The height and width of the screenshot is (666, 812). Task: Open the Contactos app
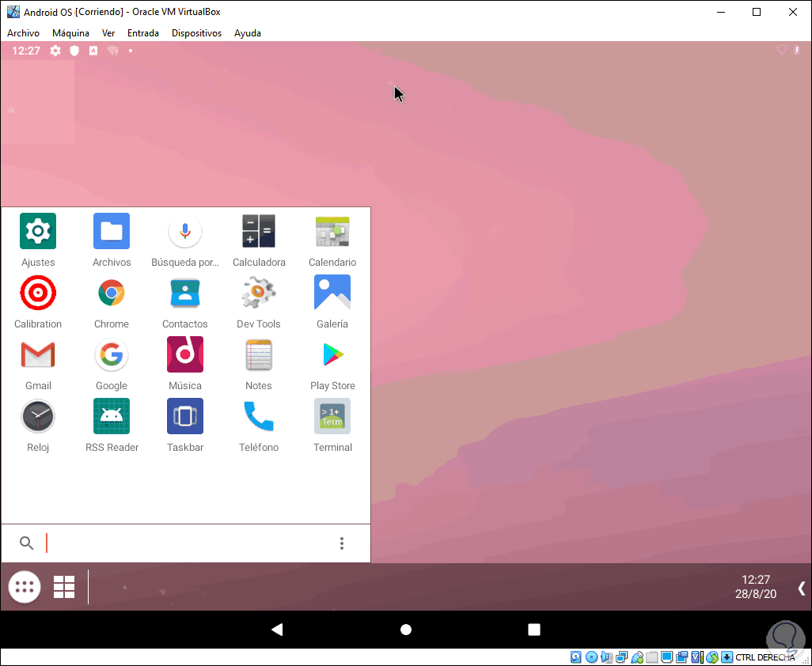(x=185, y=301)
